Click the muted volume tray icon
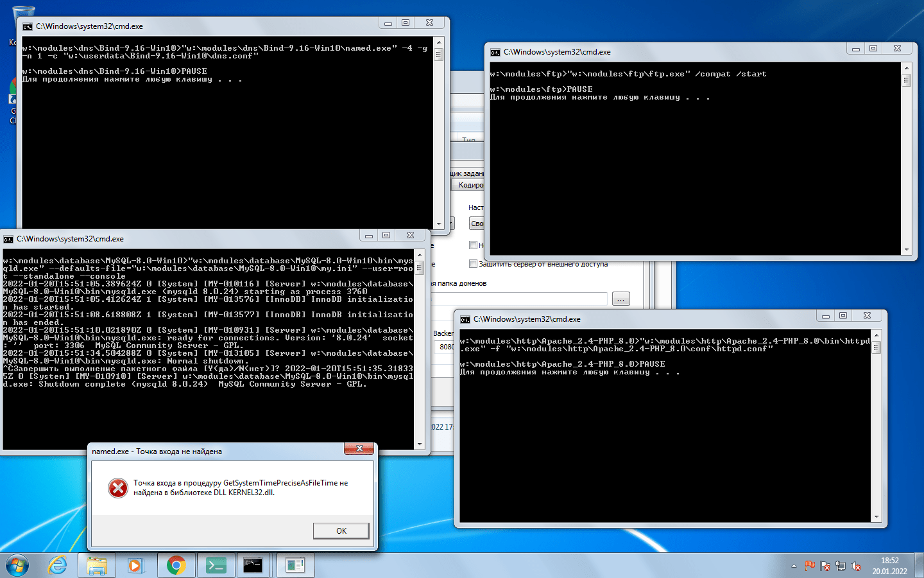 pyautogui.click(x=856, y=566)
